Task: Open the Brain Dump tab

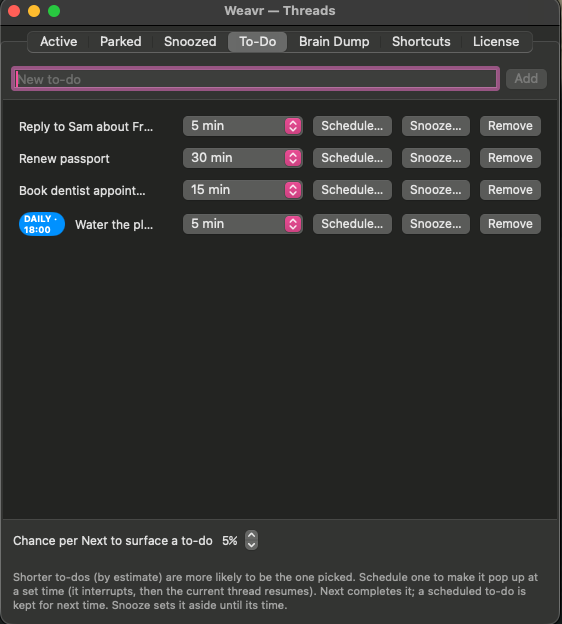Action: click(334, 41)
